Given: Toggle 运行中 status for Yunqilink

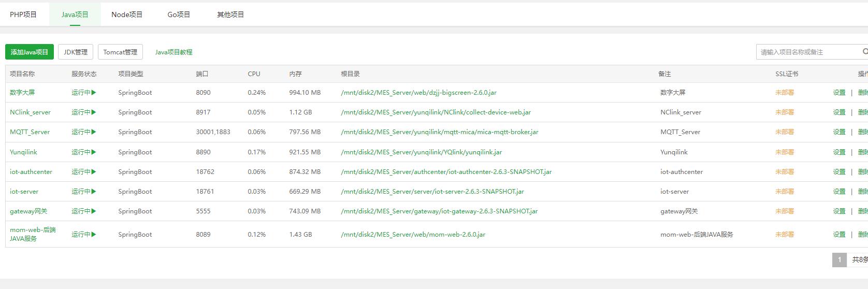Looking at the screenshot, I should (x=84, y=152).
